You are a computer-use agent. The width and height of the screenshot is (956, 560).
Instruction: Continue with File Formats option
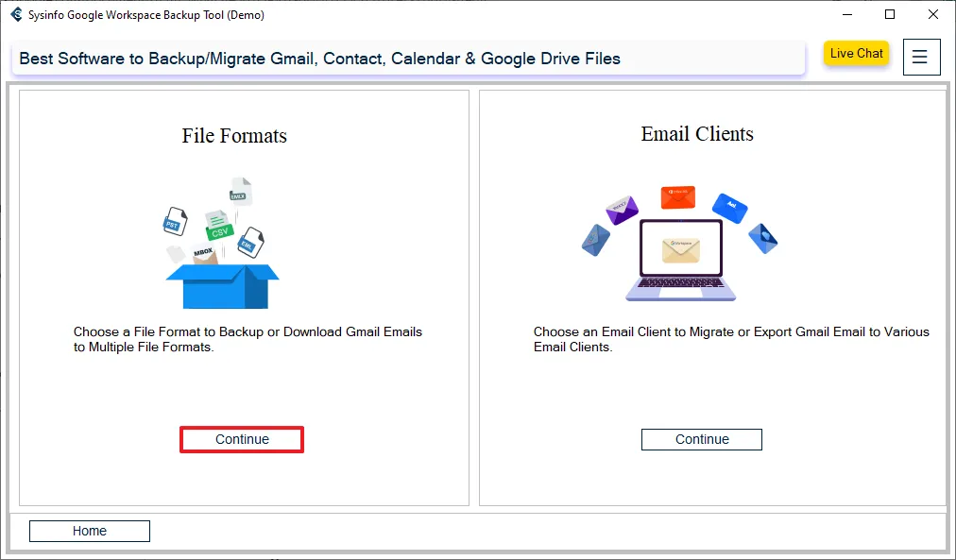(242, 439)
